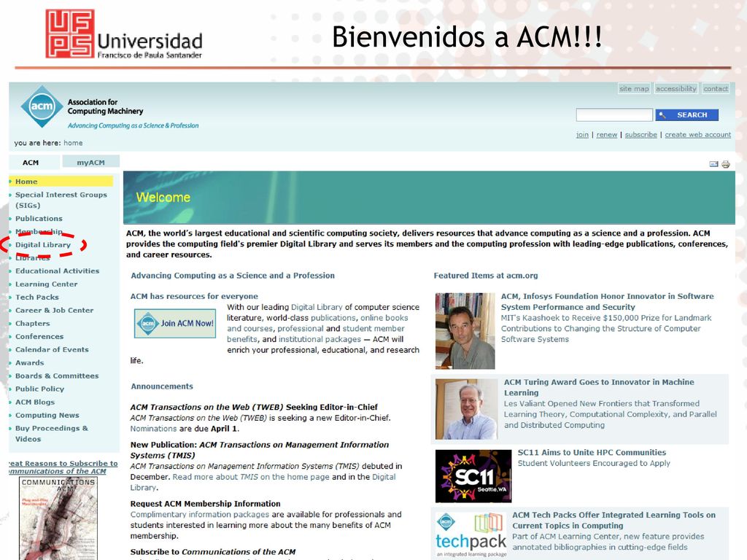Click the UFPS university logo
The width and height of the screenshot is (747, 560).
[x=124, y=34]
